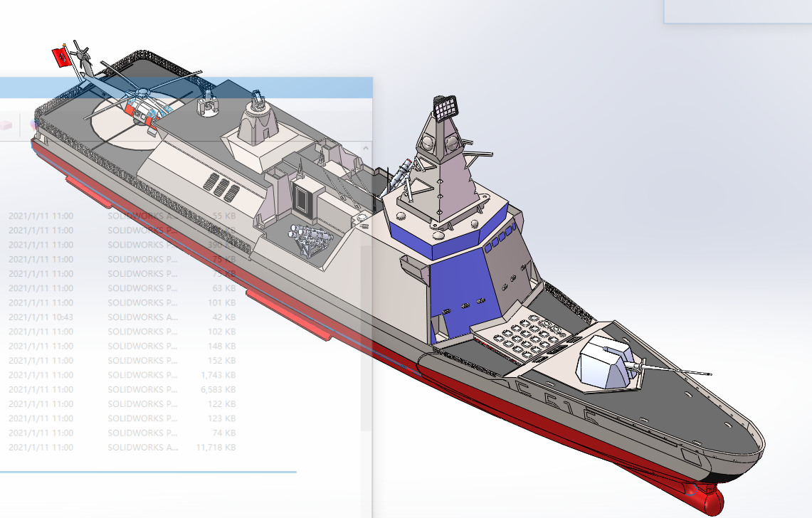Viewport: 812px width, 518px height.
Task: Select the file row sized 390 KB
Action: click(122, 245)
